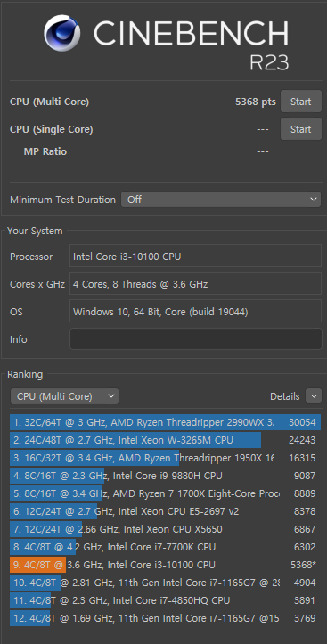Click the Cores x GHz field
Viewport: 327px width, 644px height.
(195, 284)
